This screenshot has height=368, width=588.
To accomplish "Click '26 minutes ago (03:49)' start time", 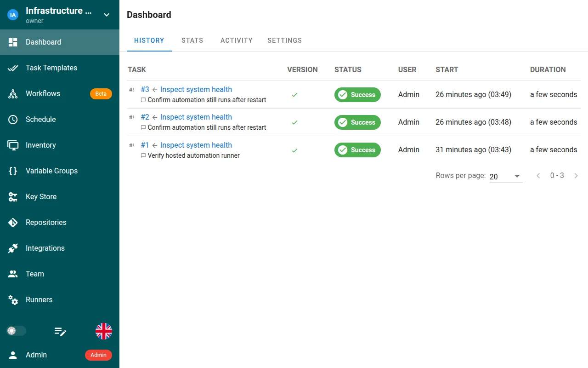I will (x=474, y=95).
